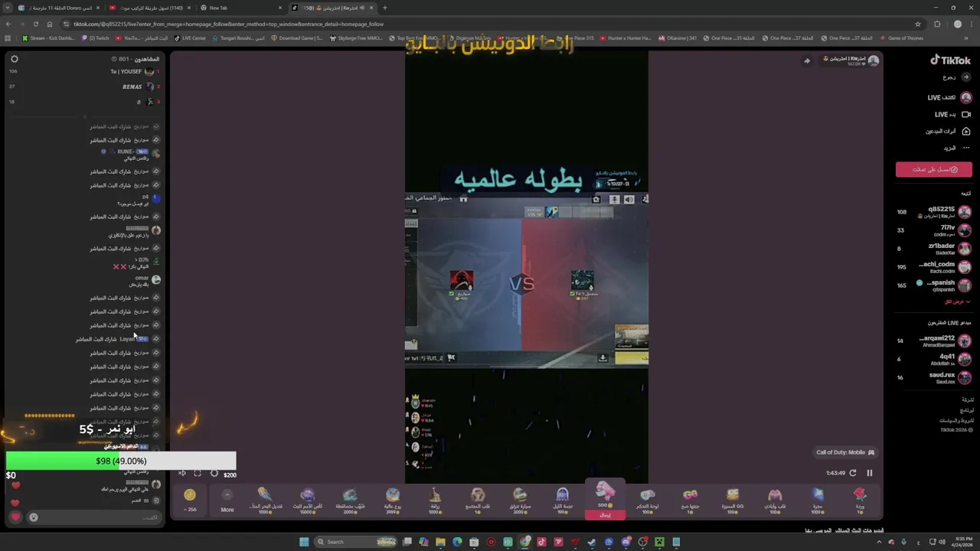Click the browser address bar
This screenshot has height=551, width=980.
(x=490, y=24)
